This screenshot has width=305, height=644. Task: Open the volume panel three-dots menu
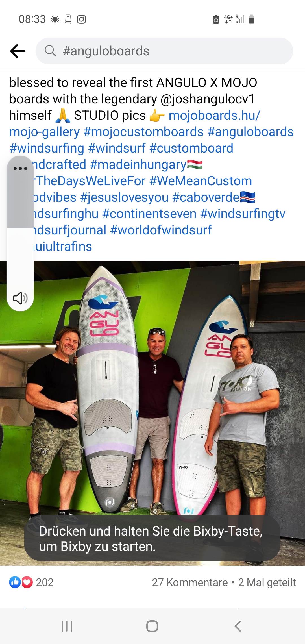20,169
